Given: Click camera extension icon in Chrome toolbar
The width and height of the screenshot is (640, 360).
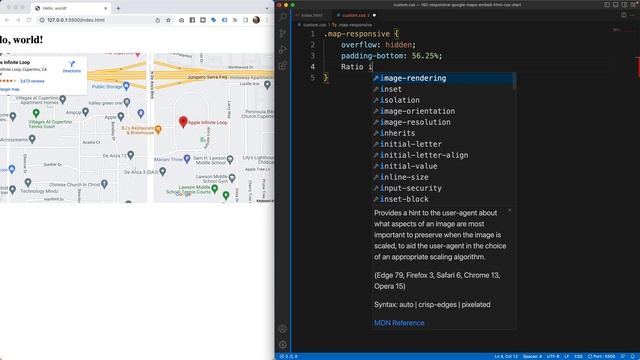Looking at the screenshot, I should pos(182,20).
